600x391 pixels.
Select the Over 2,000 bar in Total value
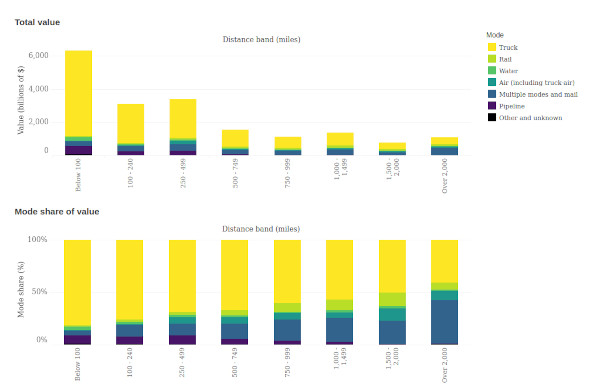pos(444,146)
